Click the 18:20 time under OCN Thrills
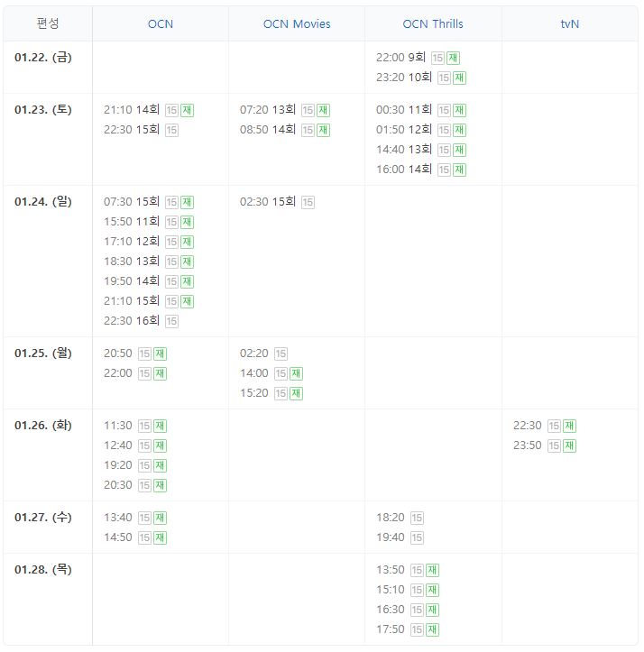Screen dimensions: 644x652 [x=391, y=518]
